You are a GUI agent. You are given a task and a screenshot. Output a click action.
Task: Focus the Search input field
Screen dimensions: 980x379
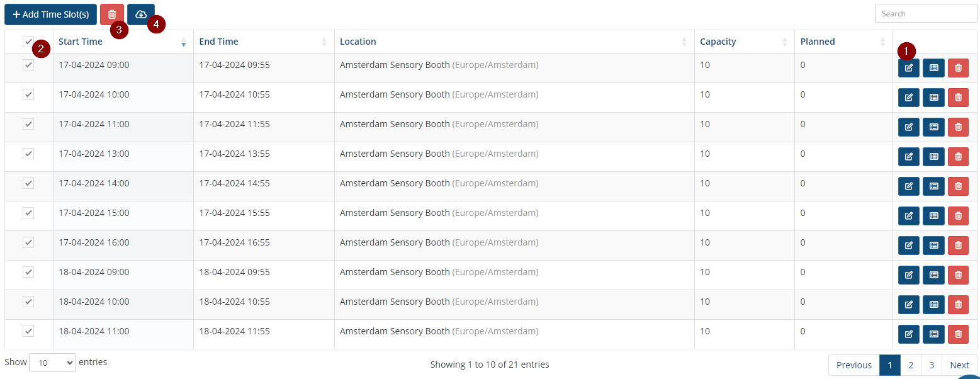pyautogui.click(x=925, y=13)
